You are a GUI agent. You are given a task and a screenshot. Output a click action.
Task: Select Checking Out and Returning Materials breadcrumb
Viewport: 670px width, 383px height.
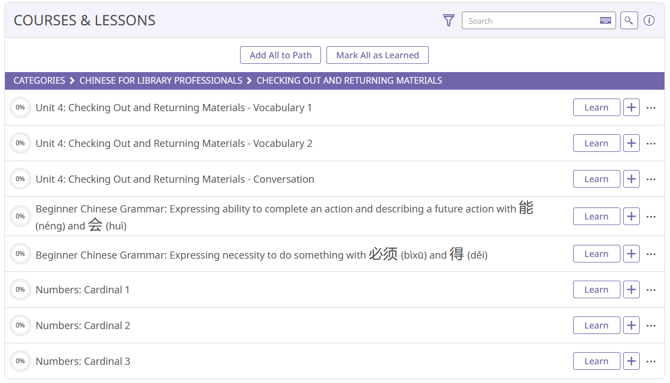coord(349,80)
